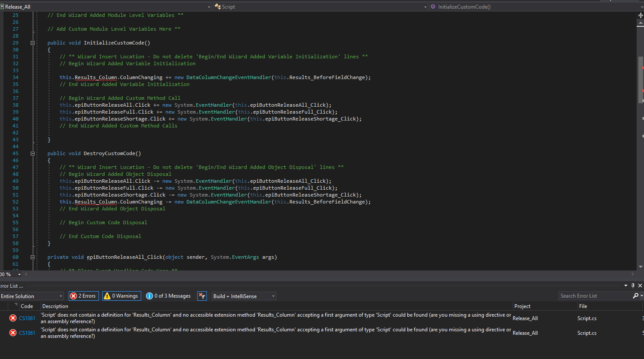Click the Script class icon in navigation bar
The height and width of the screenshot is (359, 644).
pos(218,6)
